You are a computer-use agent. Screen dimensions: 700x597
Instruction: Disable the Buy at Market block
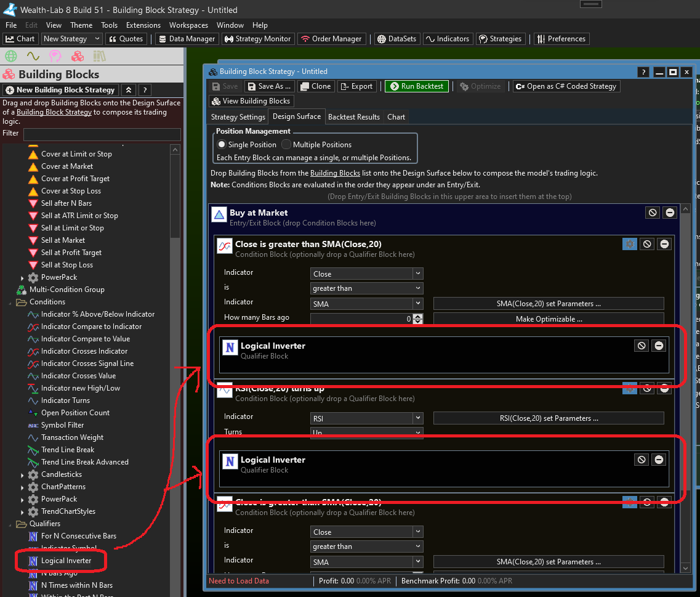click(653, 213)
